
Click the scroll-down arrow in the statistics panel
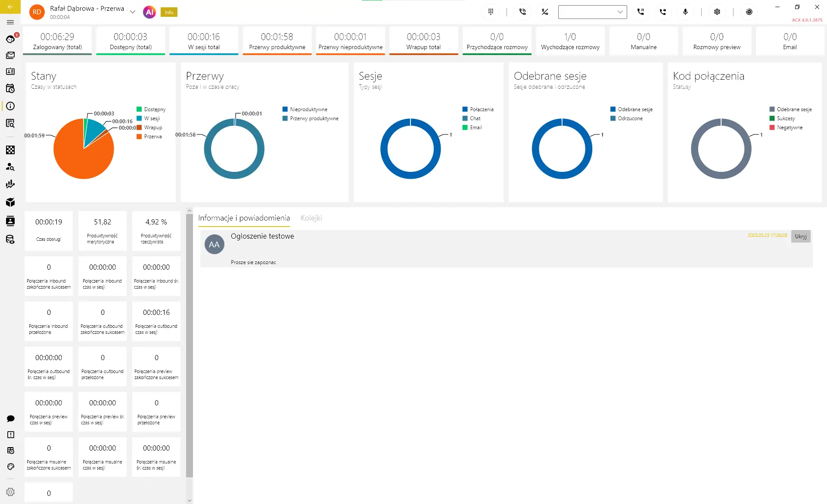point(190,500)
